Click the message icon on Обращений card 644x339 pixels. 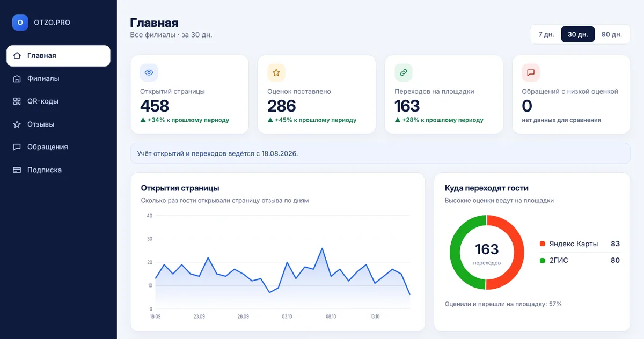click(531, 72)
